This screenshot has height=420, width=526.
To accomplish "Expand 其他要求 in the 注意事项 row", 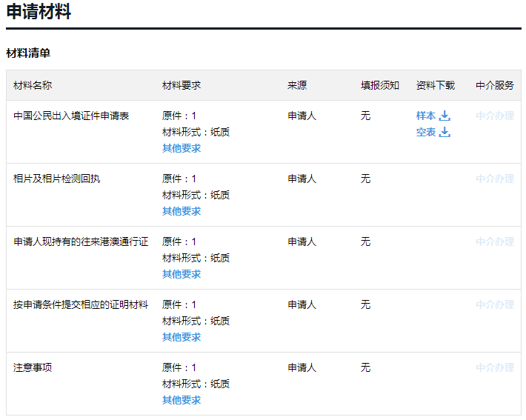I will pos(182,400).
